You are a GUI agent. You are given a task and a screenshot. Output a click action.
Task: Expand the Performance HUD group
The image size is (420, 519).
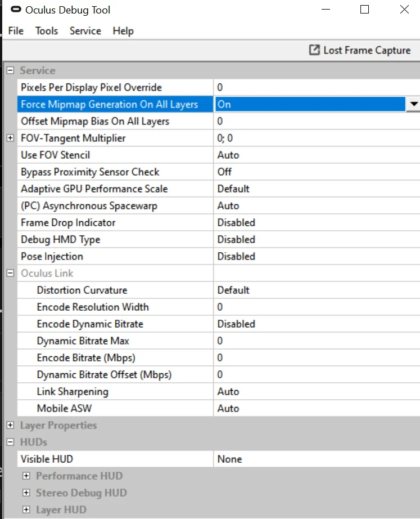(26, 476)
